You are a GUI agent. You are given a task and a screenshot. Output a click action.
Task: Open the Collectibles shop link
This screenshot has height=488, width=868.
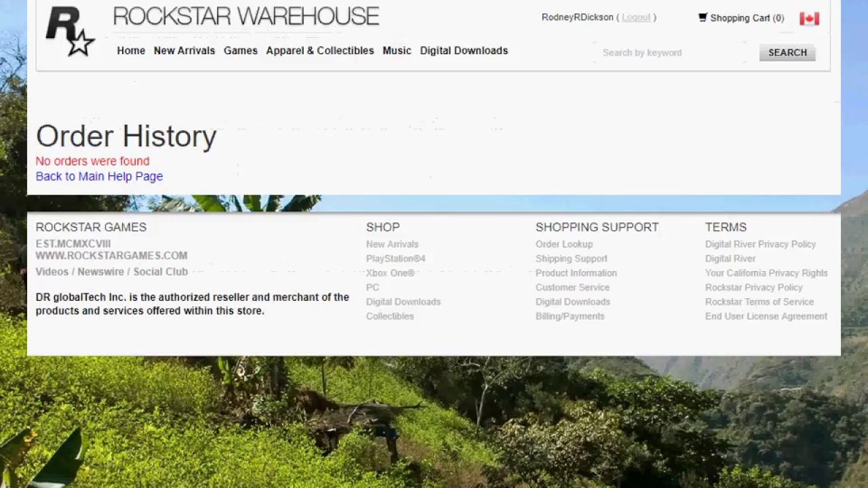pos(390,317)
